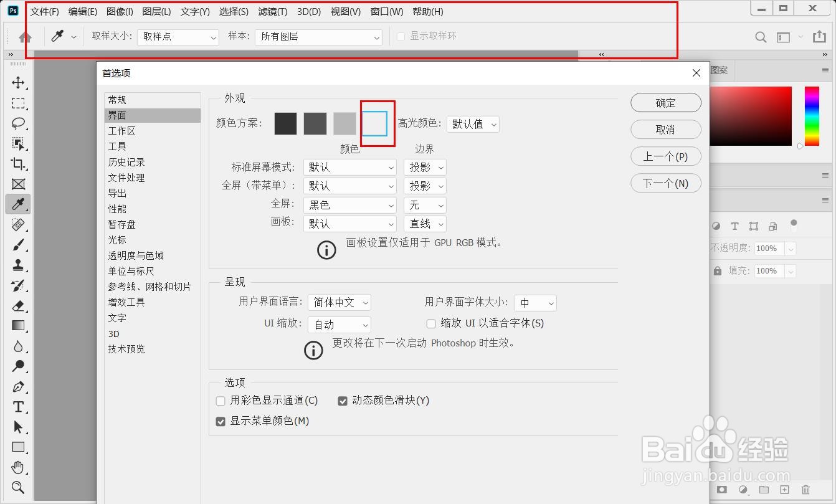Enable 用彩色显示通道 checkbox
The width and height of the screenshot is (836, 504).
coord(221,401)
